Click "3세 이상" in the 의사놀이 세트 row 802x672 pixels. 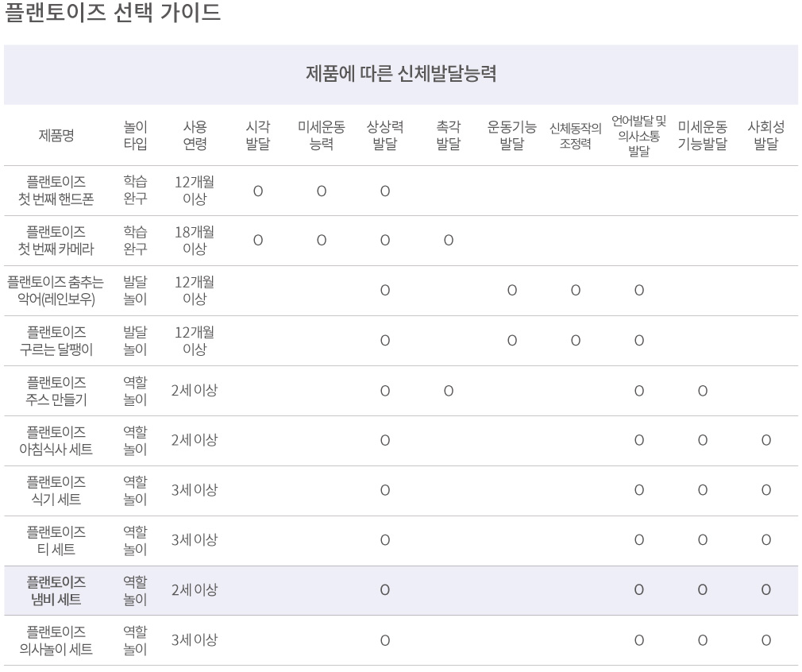[x=195, y=639]
